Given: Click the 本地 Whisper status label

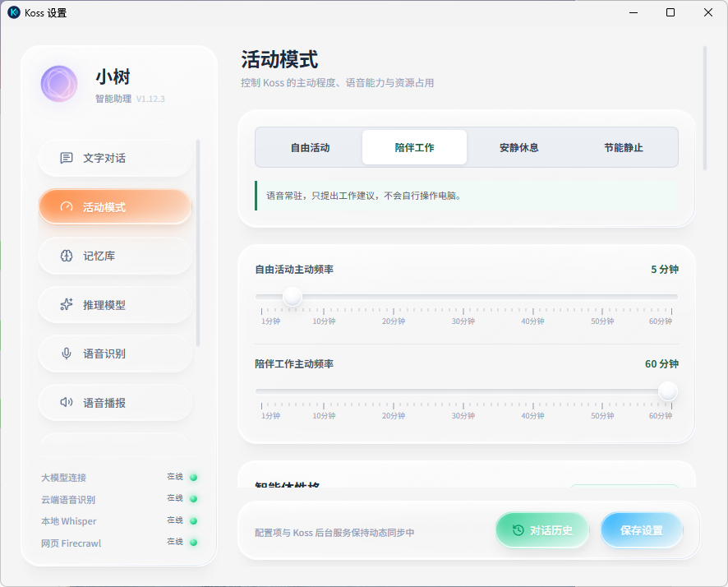Looking at the screenshot, I should (x=69, y=521).
